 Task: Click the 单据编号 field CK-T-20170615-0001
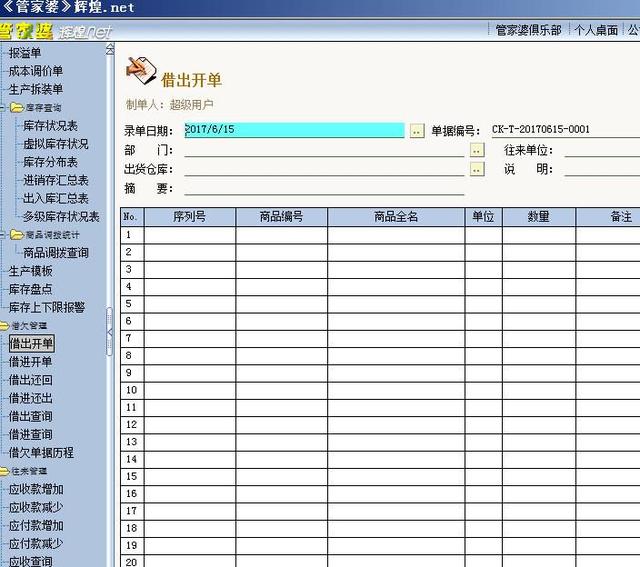(566, 130)
